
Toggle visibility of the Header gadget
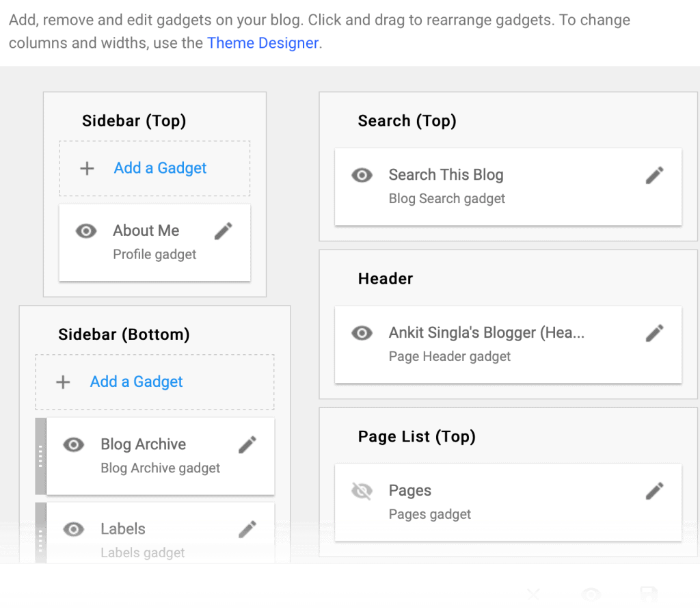pyautogui.click(x=362, y=333)
